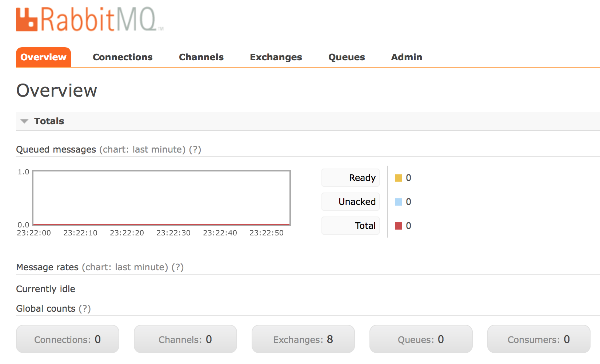Go to the Channels tab
This screenshot has height=364, width=600.
[201, 57]
